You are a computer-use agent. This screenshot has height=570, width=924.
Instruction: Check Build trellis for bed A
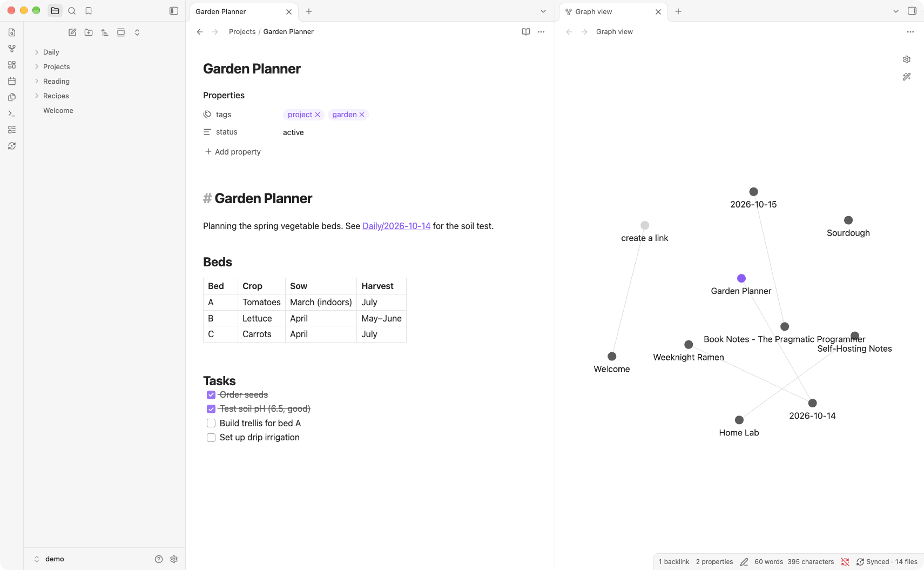pyautogui.click(x=211, y=423)
